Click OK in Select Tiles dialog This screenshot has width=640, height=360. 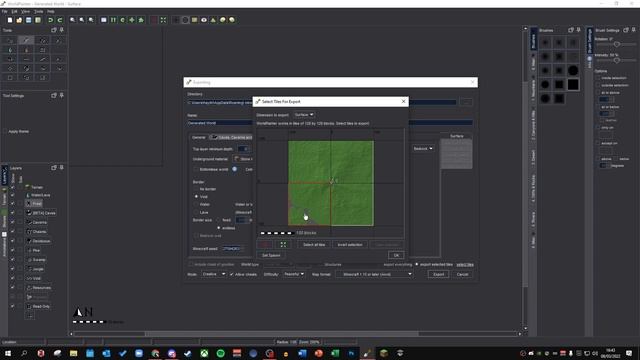[x=396, y=255]
